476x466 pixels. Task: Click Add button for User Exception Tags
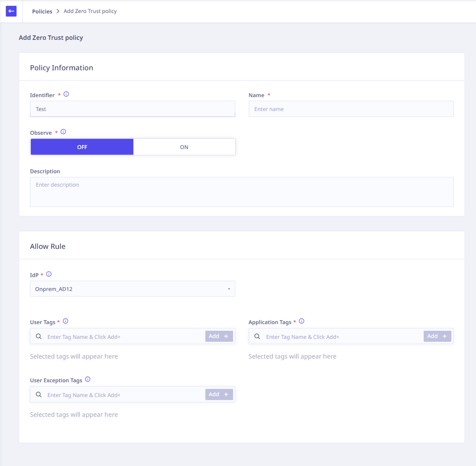[x=219, y=394]
